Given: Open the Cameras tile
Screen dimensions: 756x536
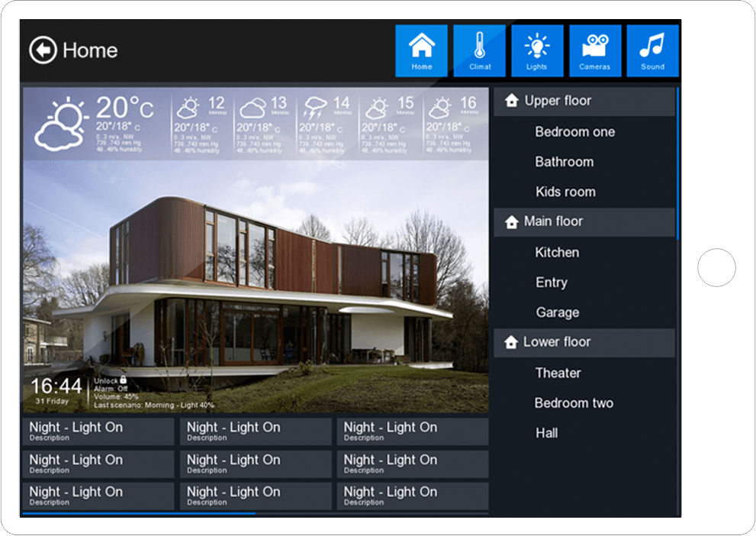Looking at the screenshot, I should tap(595, 50).
